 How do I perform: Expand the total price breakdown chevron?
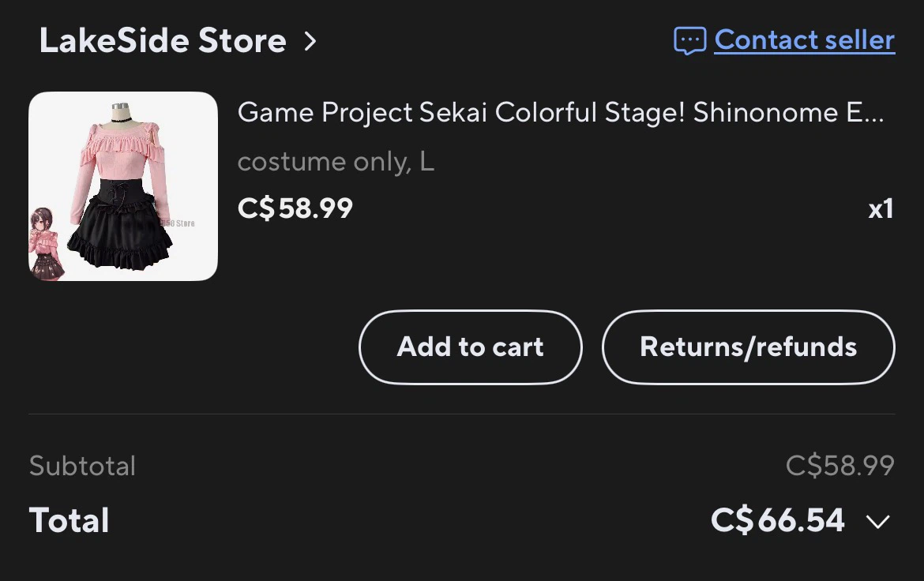coord(878,522)
